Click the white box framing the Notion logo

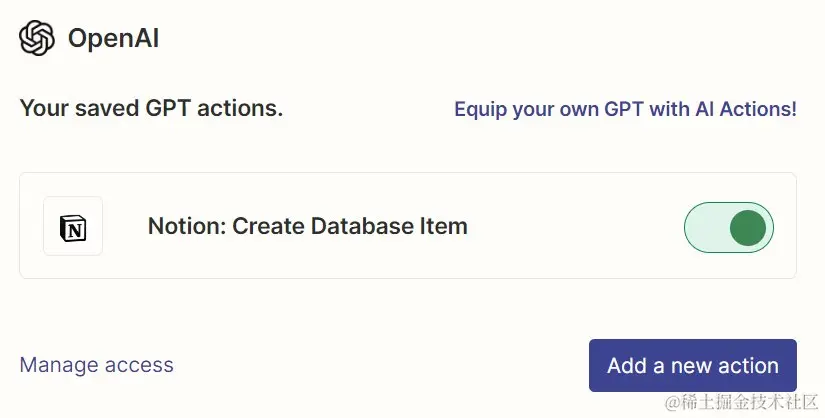(x=73, y=226)
